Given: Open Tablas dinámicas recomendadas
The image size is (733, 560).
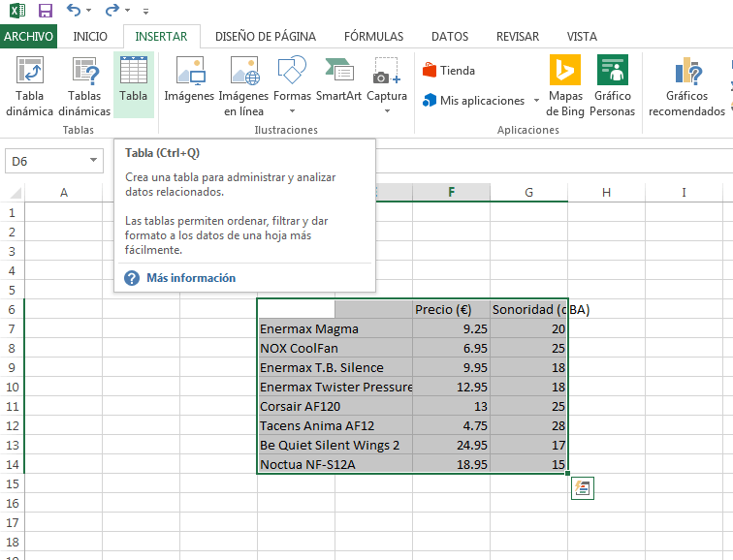Looking at the screenshot, I should (x=84, y=85).
